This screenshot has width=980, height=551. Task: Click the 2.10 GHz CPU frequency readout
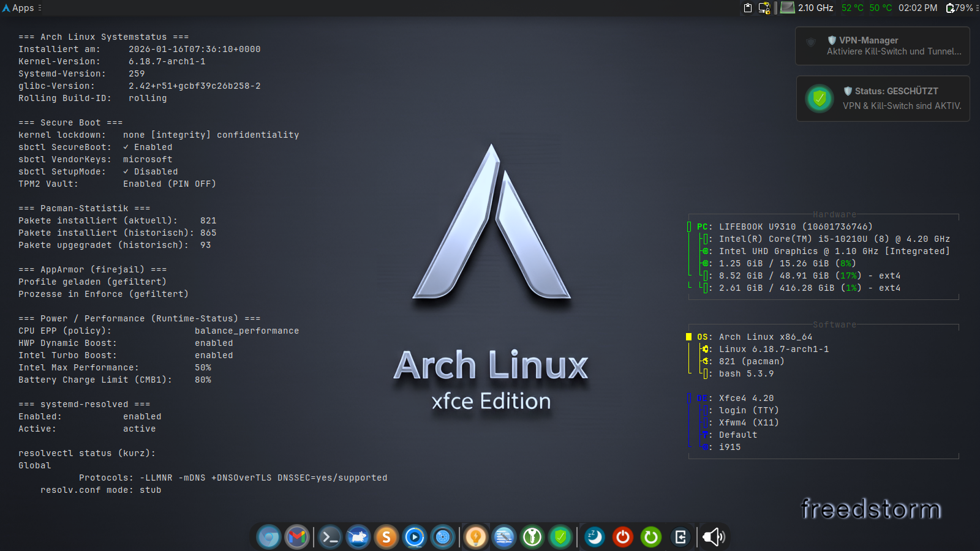pos(816,8)
